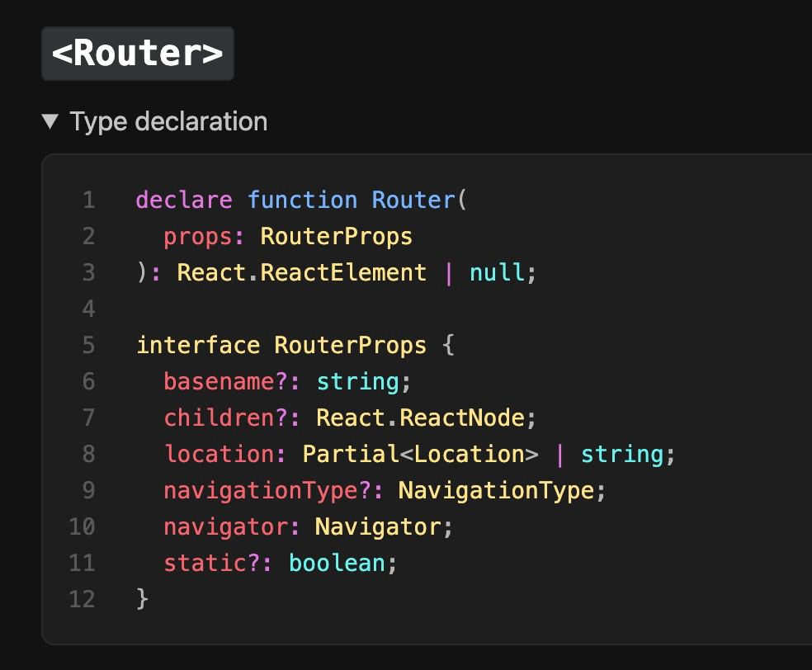Click 'string' type on line 6
This screenshot has width=812, height=670.
point(357,381)
